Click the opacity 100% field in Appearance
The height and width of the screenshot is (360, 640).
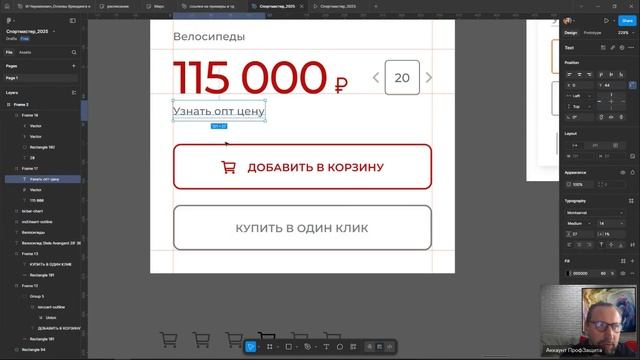pos(579,184)
